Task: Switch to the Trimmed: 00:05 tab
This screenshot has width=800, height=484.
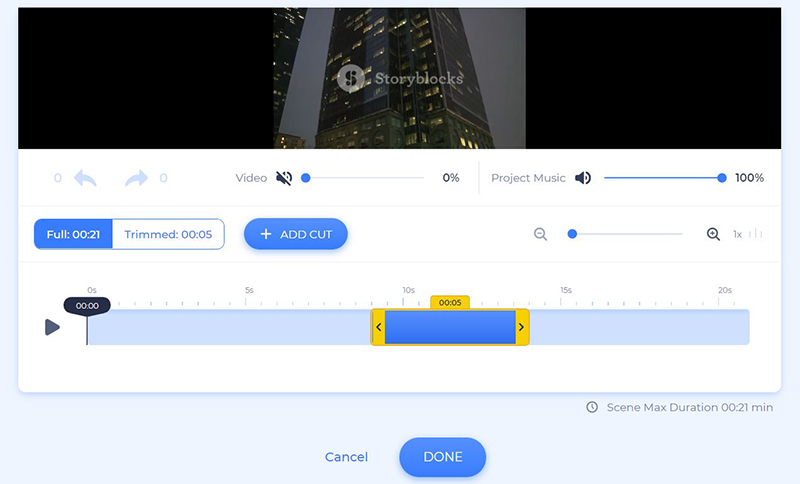Action: click(x=168, y=234)
